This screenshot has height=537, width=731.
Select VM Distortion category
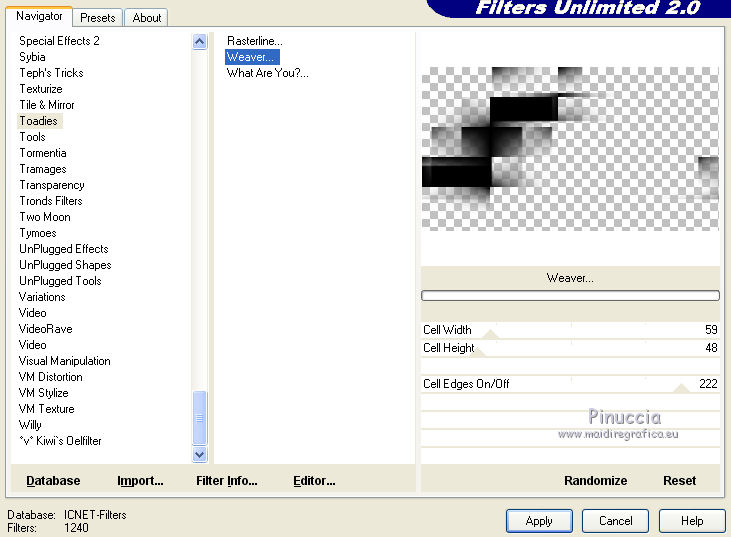point(50,377)
